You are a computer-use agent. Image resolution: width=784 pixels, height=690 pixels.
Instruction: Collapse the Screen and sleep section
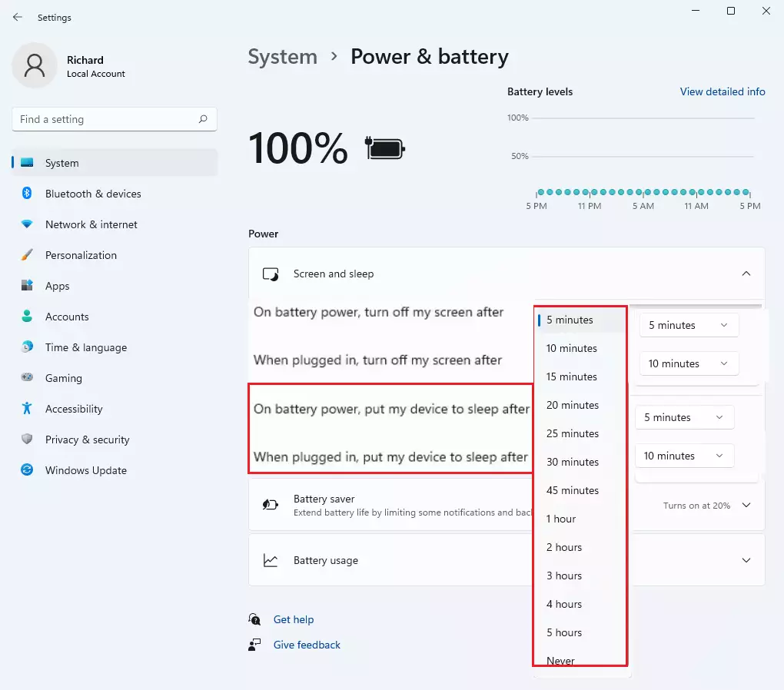pos(746,274)
